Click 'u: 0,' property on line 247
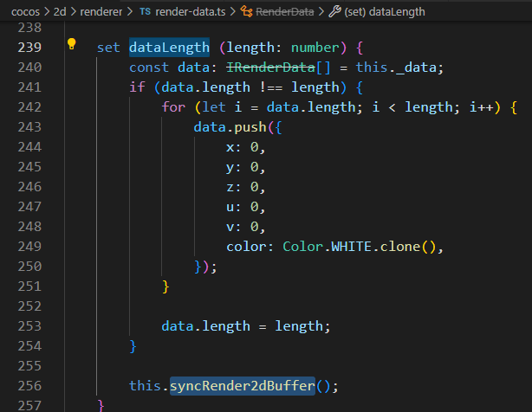 246,207
